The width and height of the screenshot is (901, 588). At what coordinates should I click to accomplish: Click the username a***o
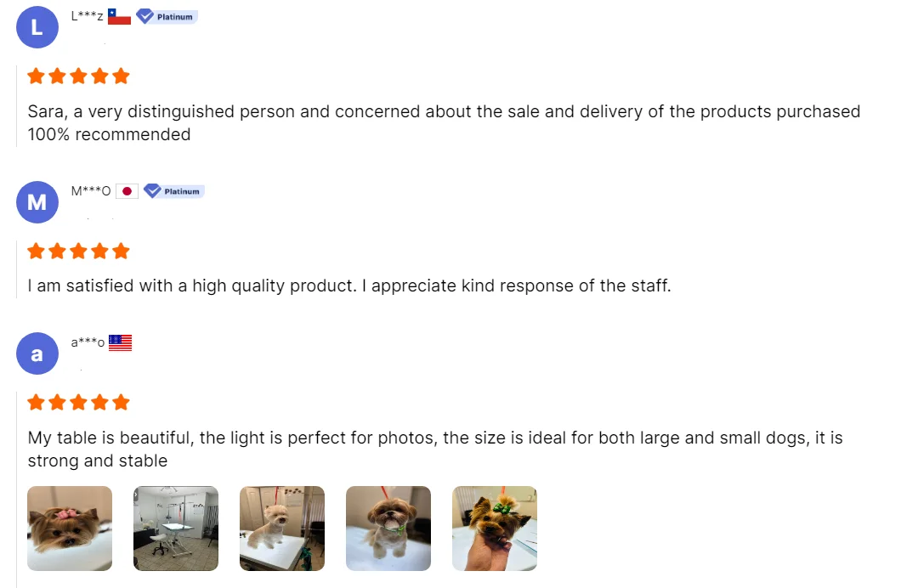pyautogui.click(x=88, y=342)
